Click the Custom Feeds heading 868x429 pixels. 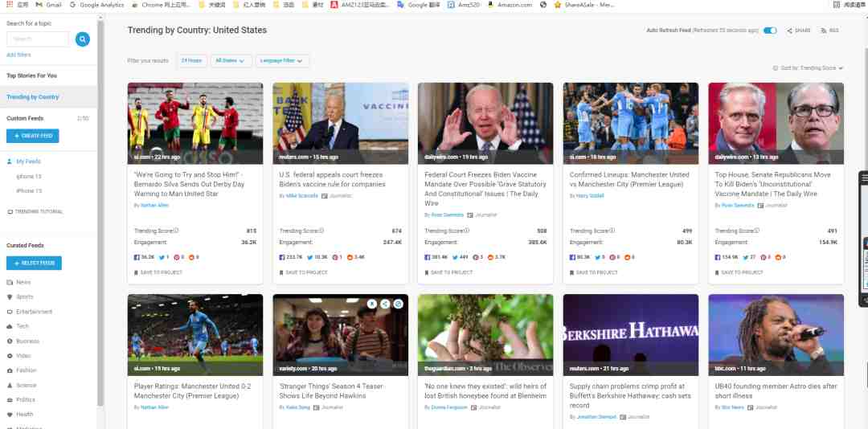(25, 118)
